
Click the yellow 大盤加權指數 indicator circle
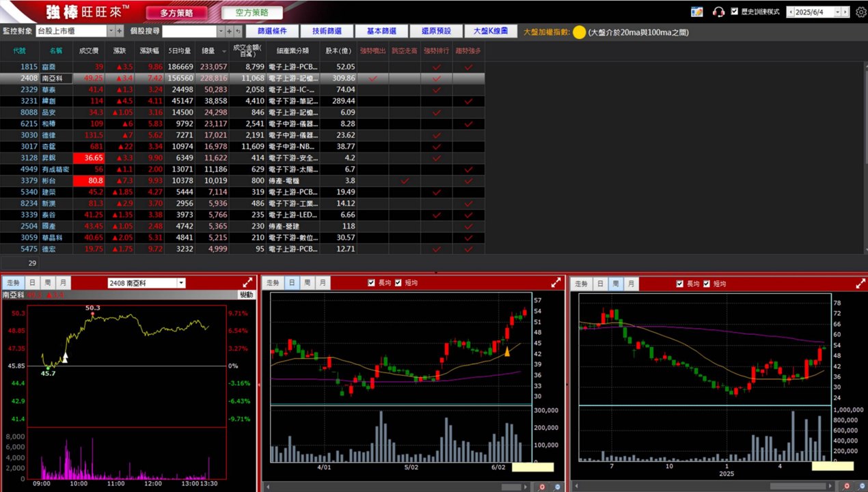pos(579,31)
